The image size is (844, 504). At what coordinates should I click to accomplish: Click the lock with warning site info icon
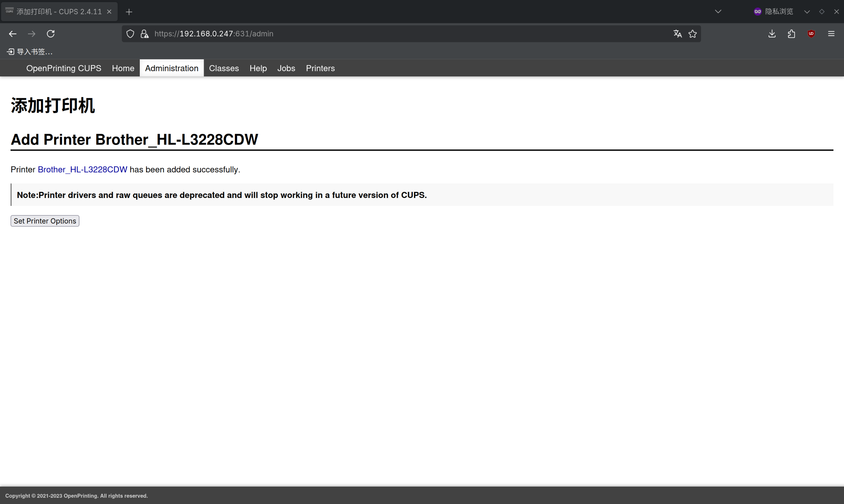click(144, 34)
